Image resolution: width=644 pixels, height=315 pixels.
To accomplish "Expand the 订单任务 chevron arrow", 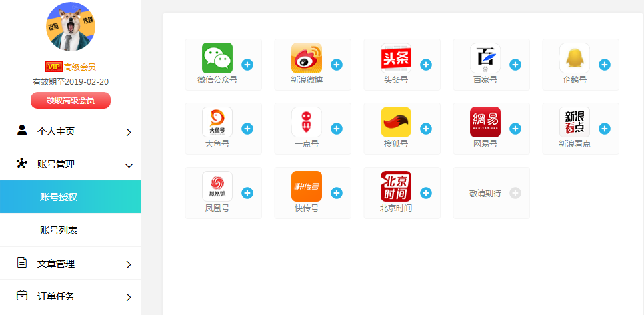I will click(x=129, y=298).
